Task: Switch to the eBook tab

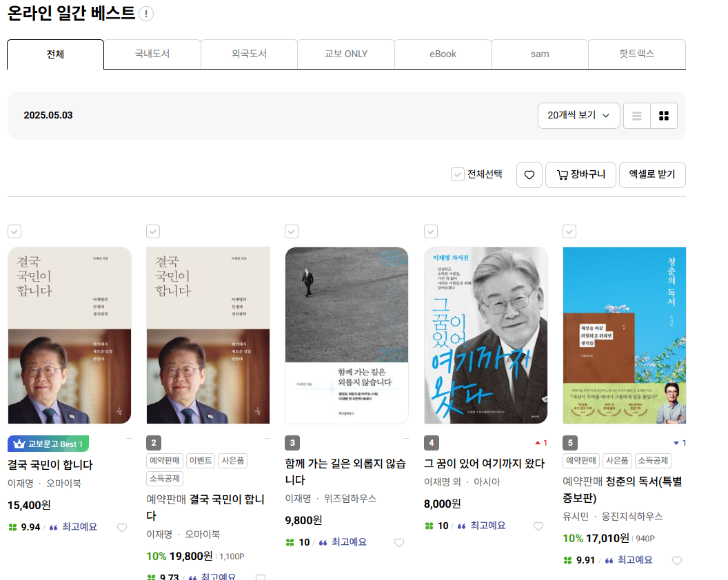Action: pyautogui.click(x=443, y=54)
